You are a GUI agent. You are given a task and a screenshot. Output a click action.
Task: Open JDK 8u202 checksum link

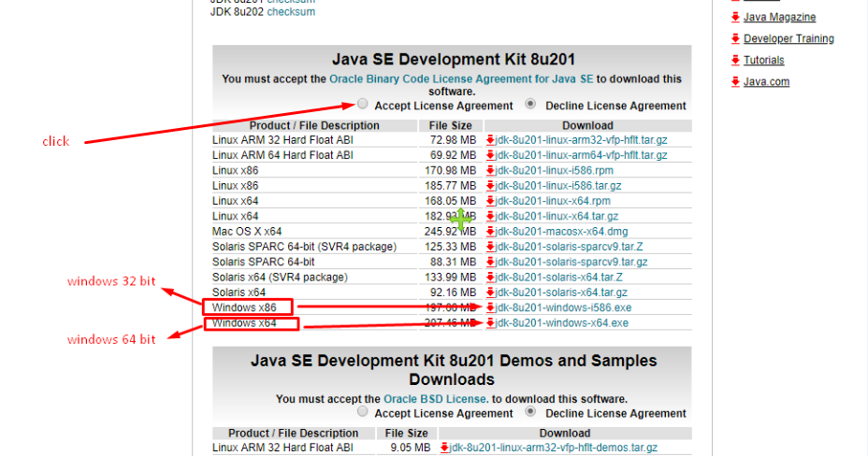click(x=291, y=11)
